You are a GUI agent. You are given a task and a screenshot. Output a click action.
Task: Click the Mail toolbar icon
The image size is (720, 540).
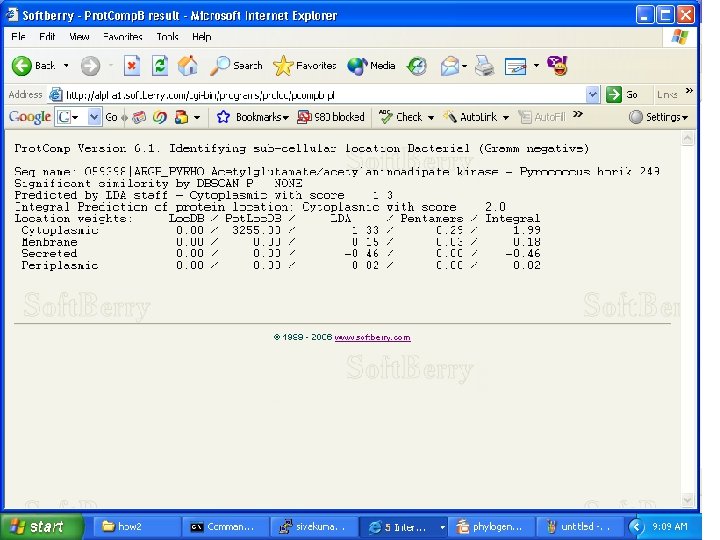tap(450, 66)
